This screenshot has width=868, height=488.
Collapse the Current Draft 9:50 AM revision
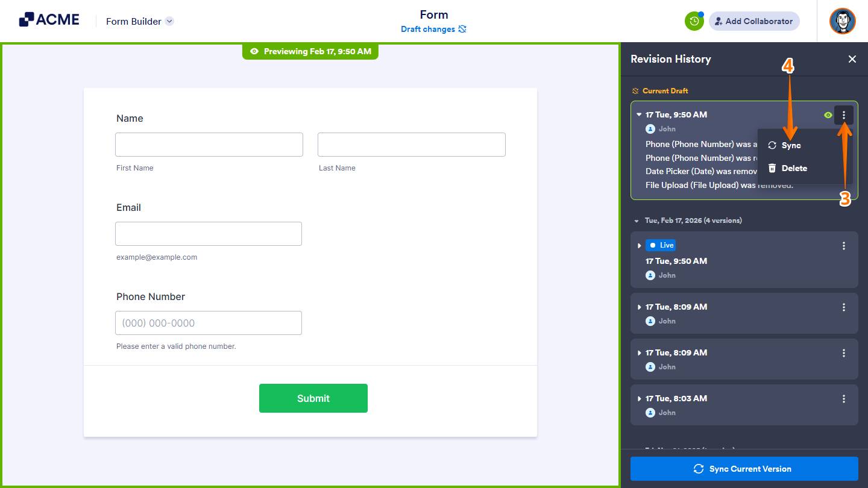click(639, 114)
